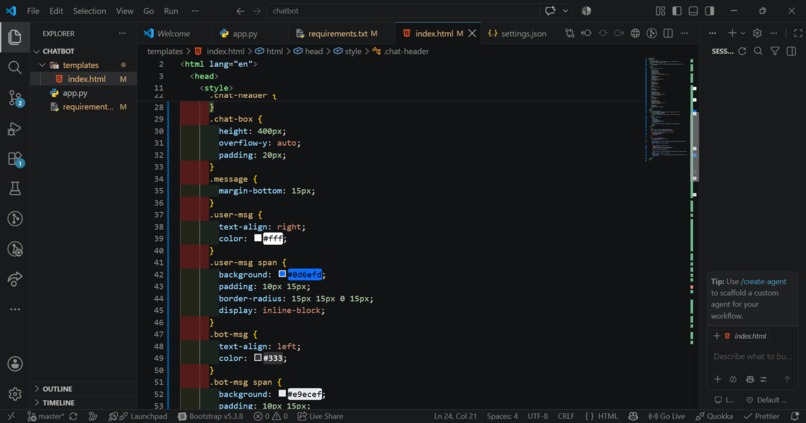806x423 pixels.
Task: Filter the sessions list
Action: pyautogui.click(x=775, y=51)
